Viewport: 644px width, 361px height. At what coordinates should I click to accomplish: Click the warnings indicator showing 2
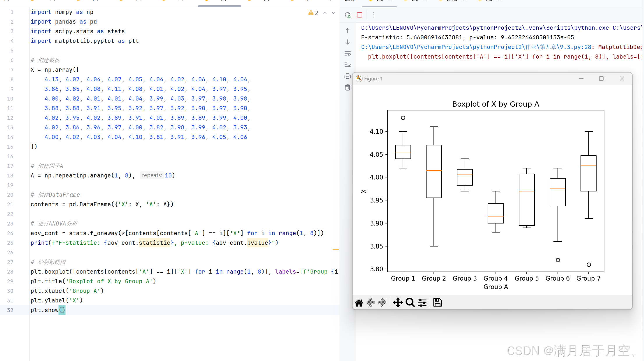point(313,13)
